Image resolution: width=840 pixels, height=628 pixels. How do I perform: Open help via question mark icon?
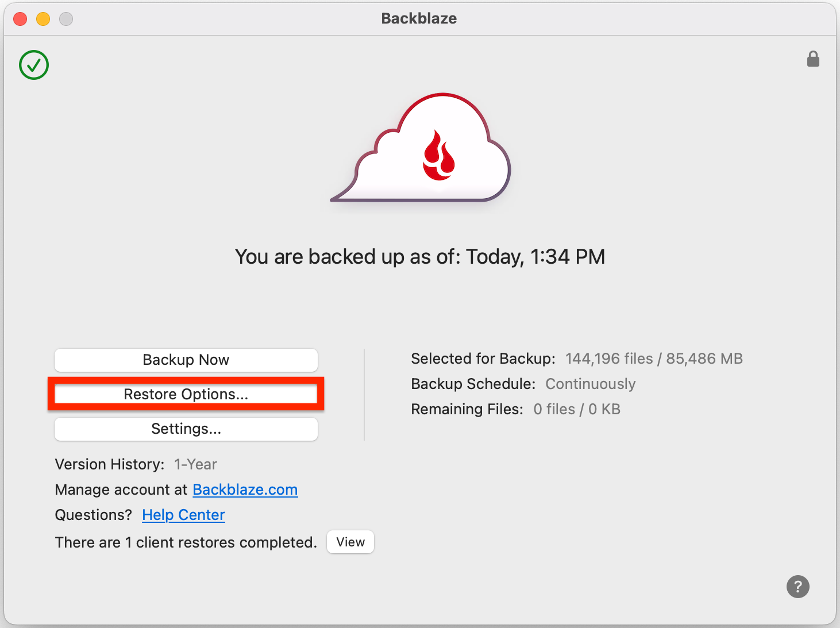797,587
